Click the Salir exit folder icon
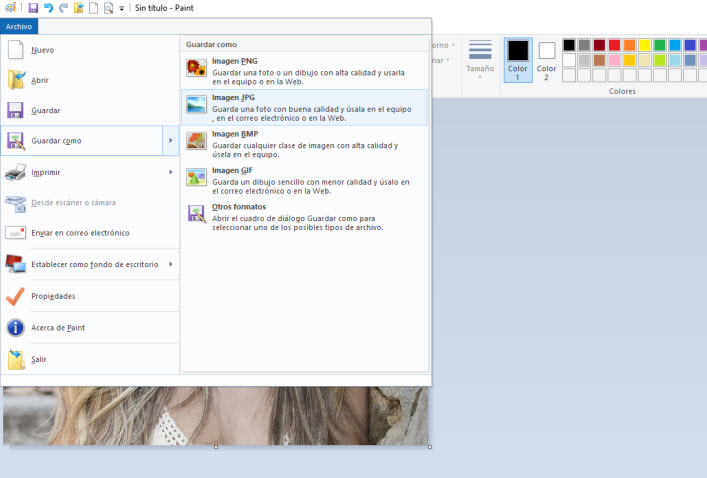 click(x=16, y=359)
